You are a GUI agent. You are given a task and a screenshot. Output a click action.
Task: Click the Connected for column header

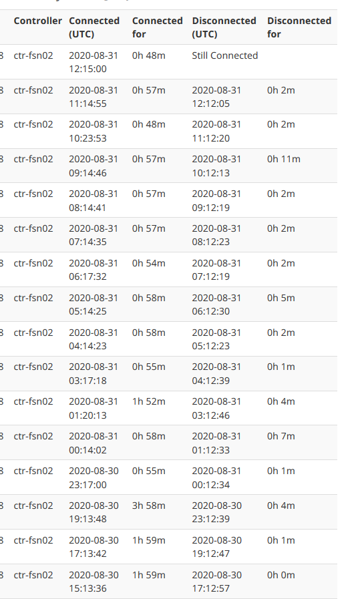click(158, 27)
